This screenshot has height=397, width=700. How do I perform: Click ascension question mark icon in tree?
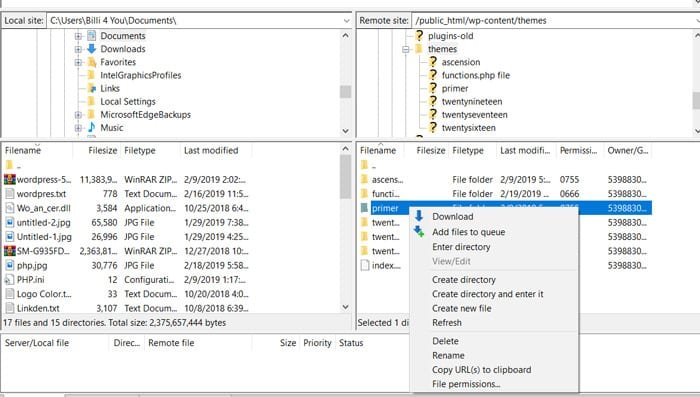click(433, 62)
